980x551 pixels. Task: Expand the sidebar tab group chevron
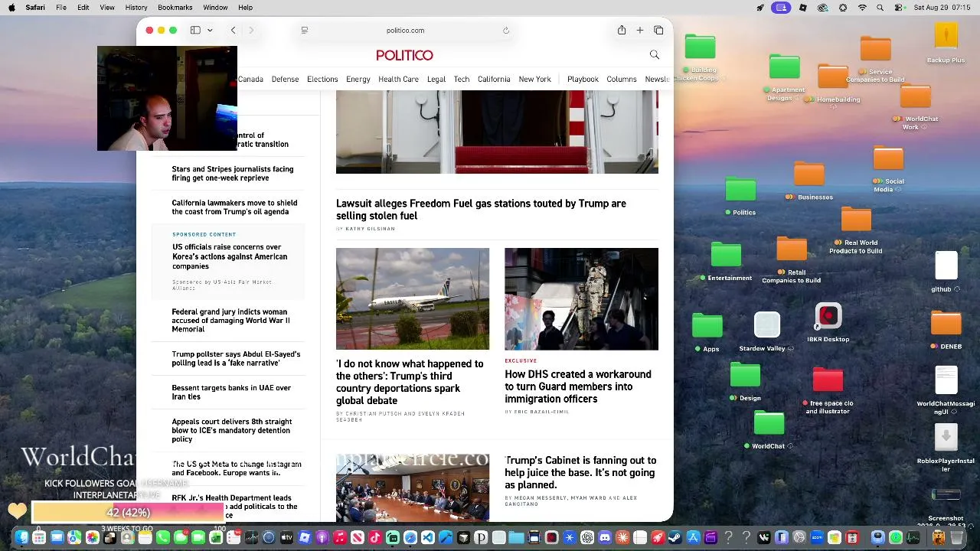pos(210,31)
